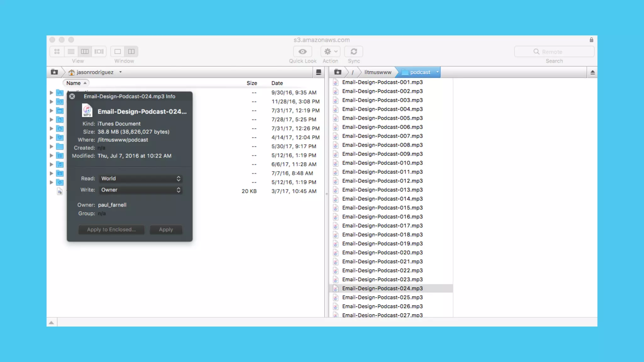Switch to list view
Screen dimensions: 644x362
pos(71,52)
